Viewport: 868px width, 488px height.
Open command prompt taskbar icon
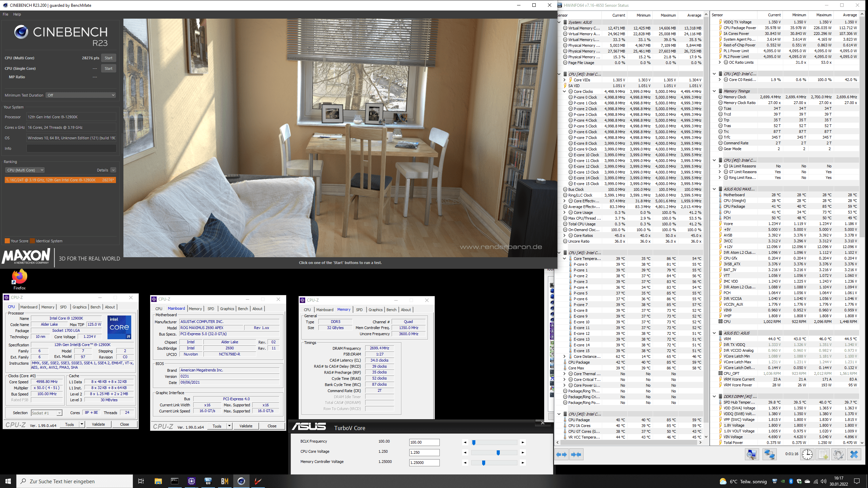[x=175, y=481]
